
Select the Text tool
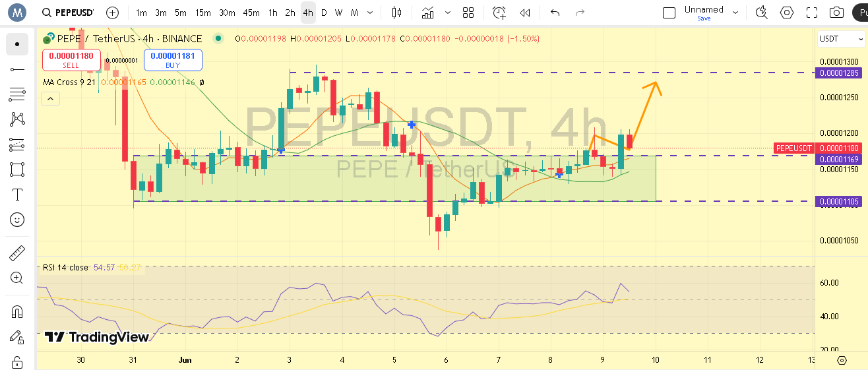[x=17, y=195]
